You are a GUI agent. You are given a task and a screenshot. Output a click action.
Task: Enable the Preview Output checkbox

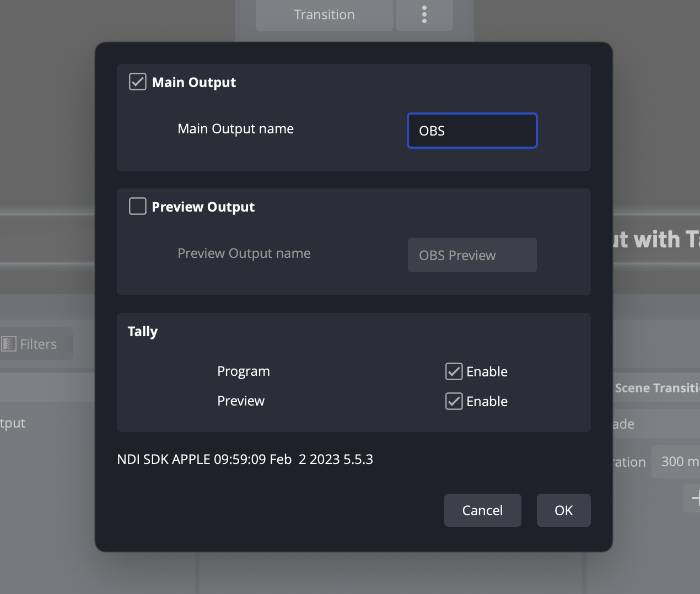(137, 207)
